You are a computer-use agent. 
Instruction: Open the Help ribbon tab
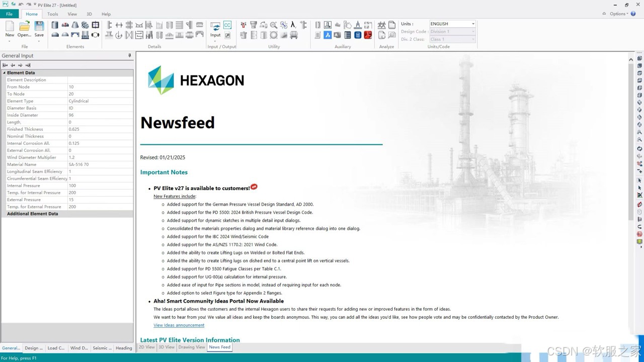[106, 14]
